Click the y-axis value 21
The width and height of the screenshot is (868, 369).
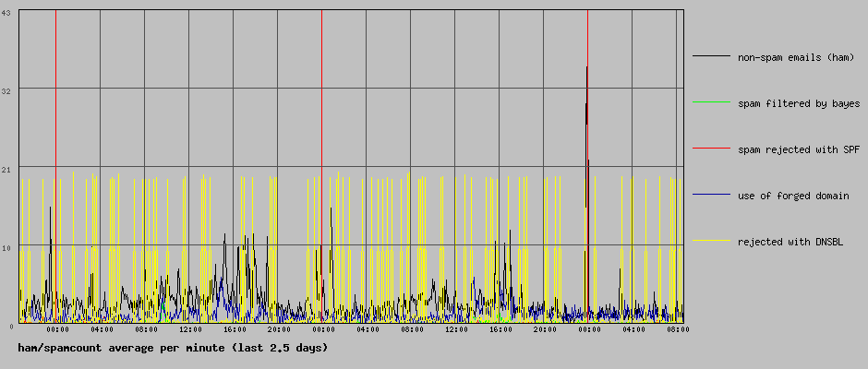7,170
